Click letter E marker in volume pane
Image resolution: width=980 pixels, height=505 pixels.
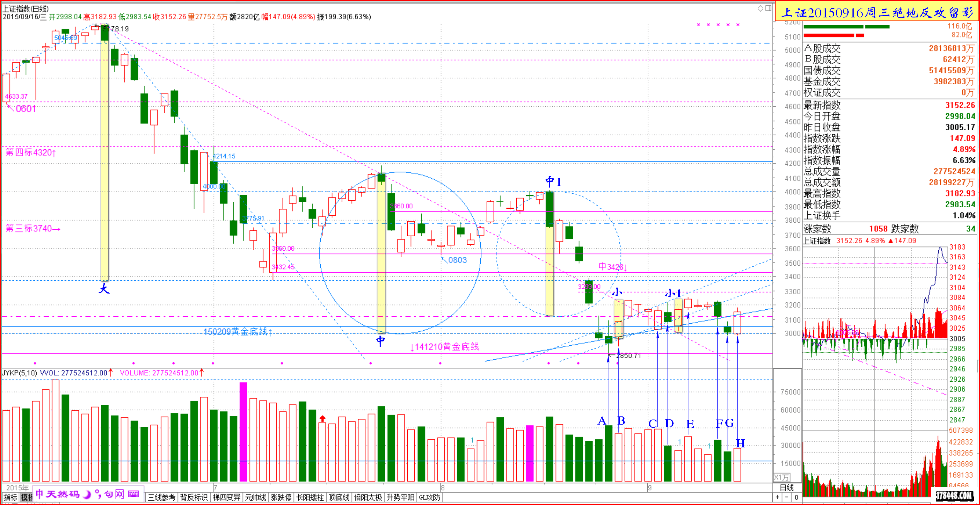point(690,424)
